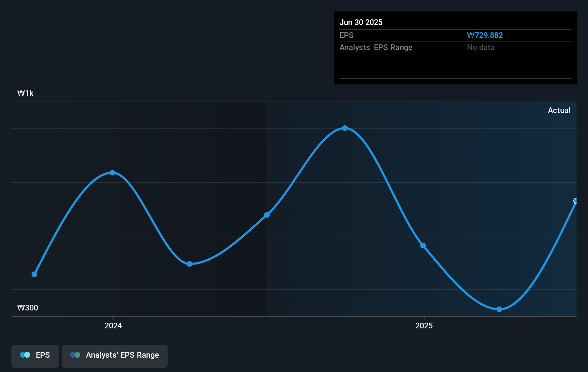The height and width of the screenshot is (372, 588).
Task: Click the first EPS data point at chart start
Action: pos(34,274)
